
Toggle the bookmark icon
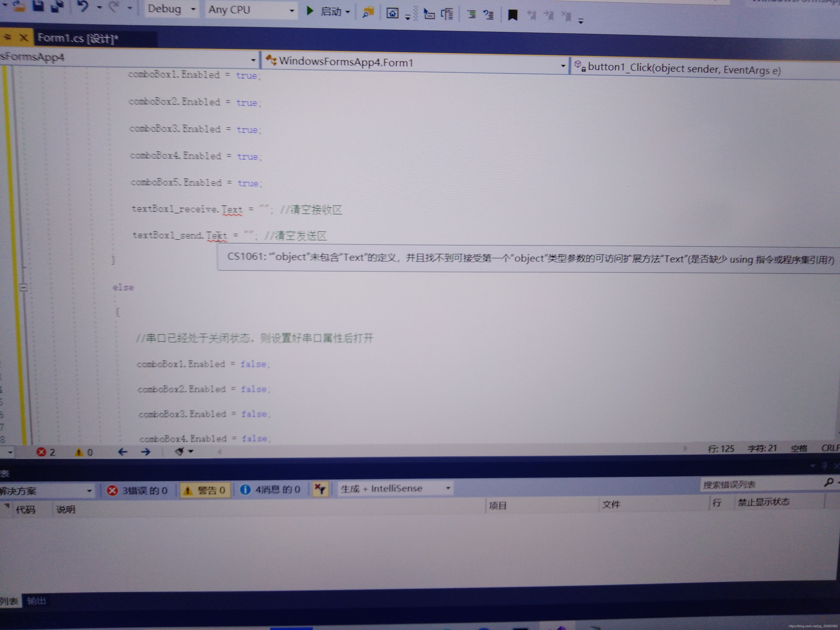(x=513, y=15)
